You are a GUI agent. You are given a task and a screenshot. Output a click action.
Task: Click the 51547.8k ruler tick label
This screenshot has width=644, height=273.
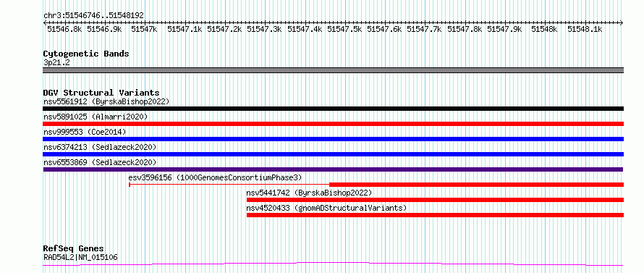tap(465, 29)
